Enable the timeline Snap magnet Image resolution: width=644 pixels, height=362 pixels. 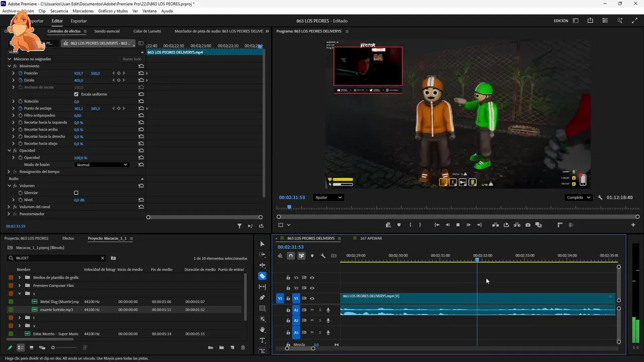coord(291,256)
